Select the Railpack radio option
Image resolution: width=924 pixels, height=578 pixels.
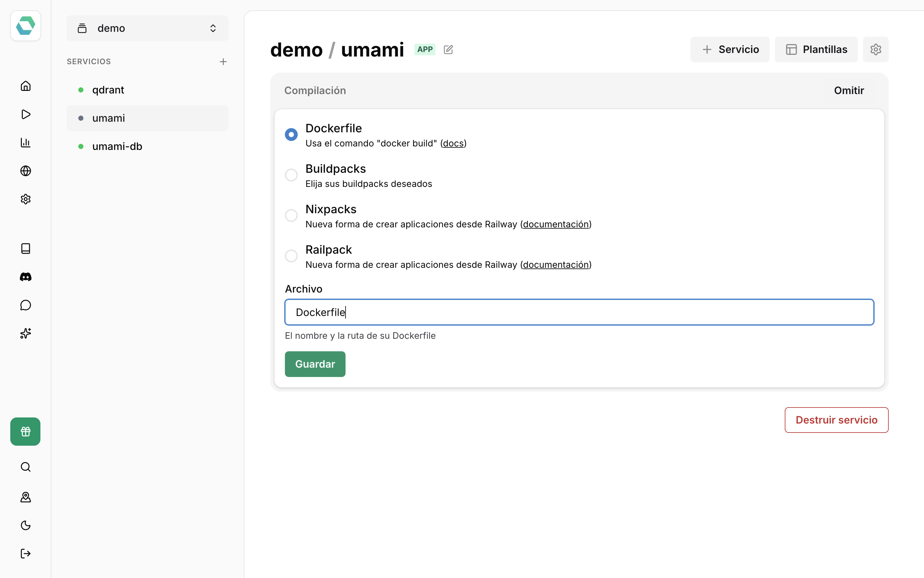pos(291,256)
